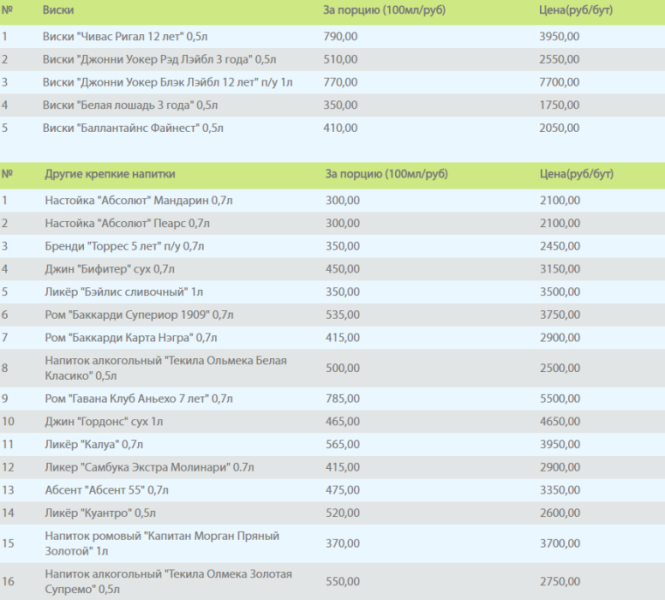Select Настойка "Абсолют" Пеарс 0,7л
Image resolution: width=665 pixels, height=600 pixels.
coord(127,223)
